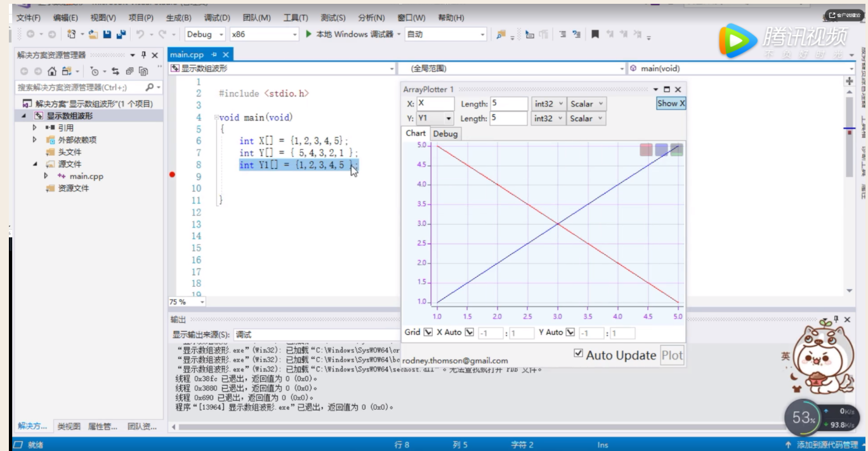Click the Save All toolbar icon
This screenshot has width=868, height=451.
coord(121,34)
